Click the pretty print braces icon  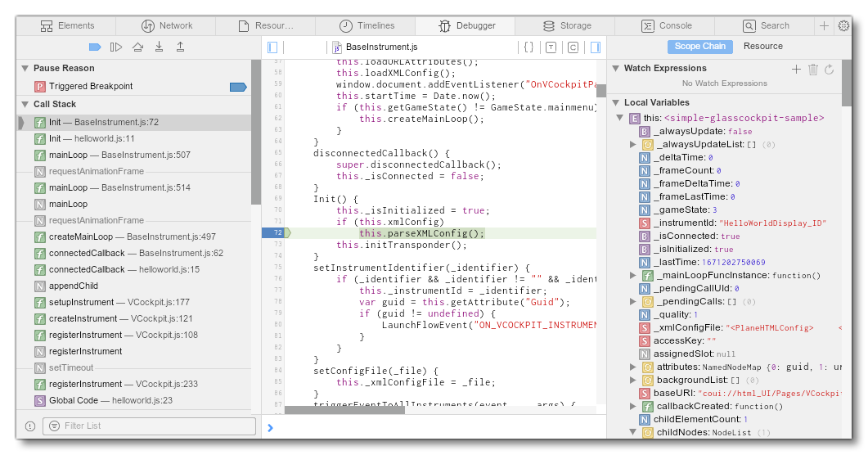pos(528,47)
